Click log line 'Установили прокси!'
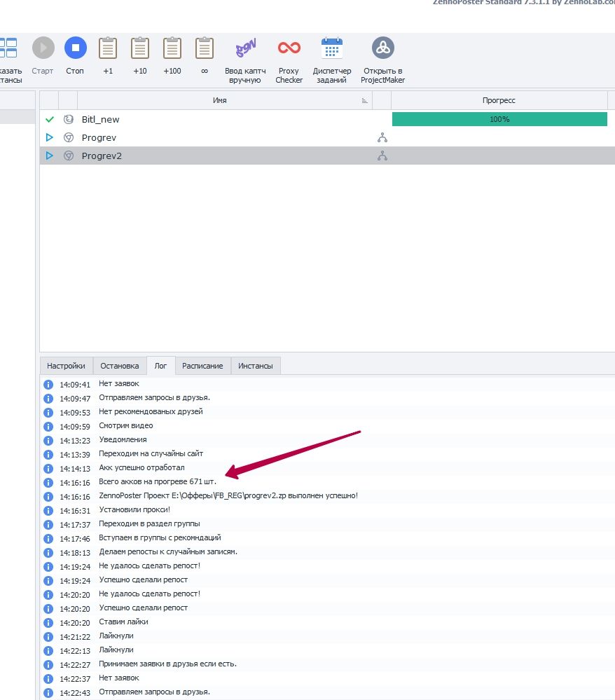The width and height of the screenshot is (615, 700). tap(134, 509)
